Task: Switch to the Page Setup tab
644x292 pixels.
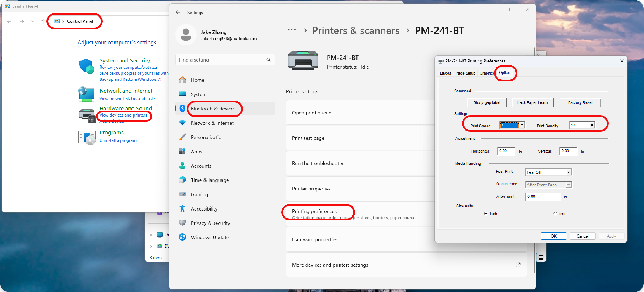Action: (465, 73)
